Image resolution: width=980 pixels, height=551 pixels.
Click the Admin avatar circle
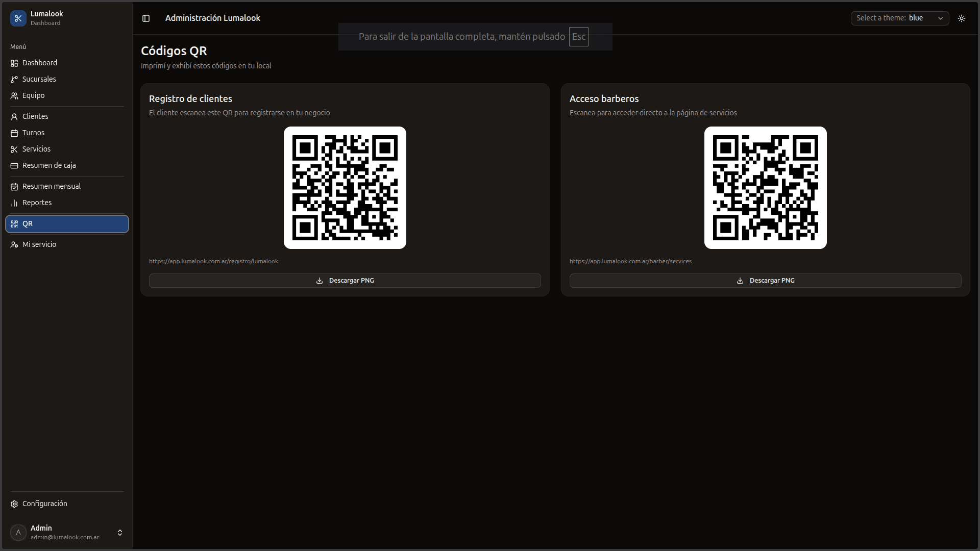(x=18, y=533)
